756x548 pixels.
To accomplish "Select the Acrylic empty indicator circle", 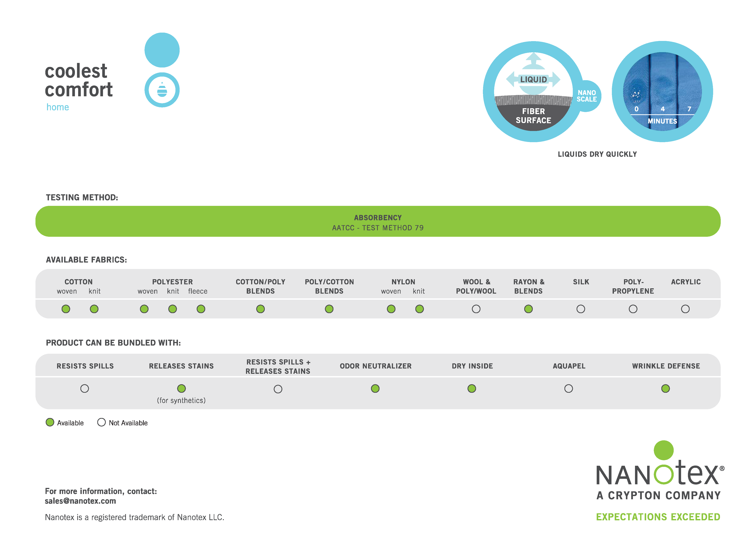I will [x=685, y=309].
